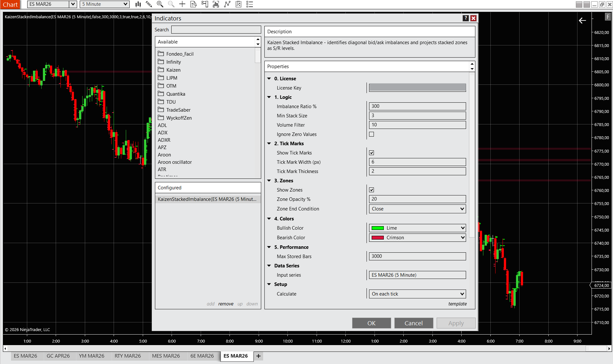Switch to the RTY MAR26 tab
This screenshot has height=364, width=613.
click(127, 356)
